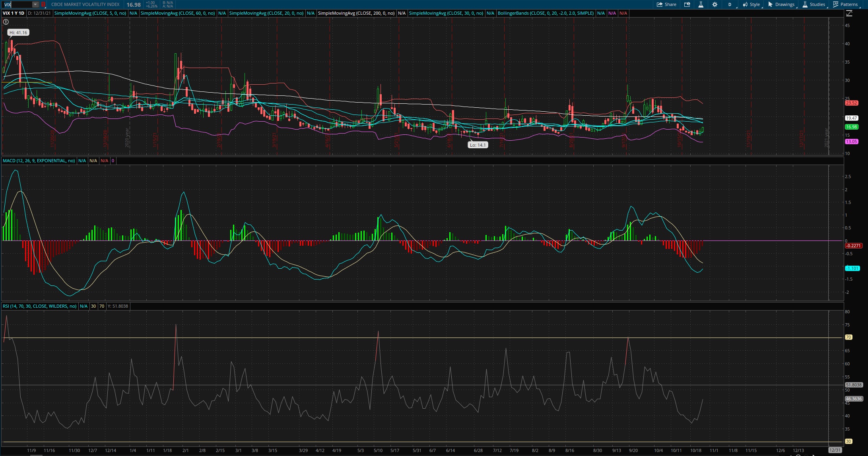The height and width of the screenshot is (456, 868).
Task: Click the chart warning info icon
Action: 6,22
